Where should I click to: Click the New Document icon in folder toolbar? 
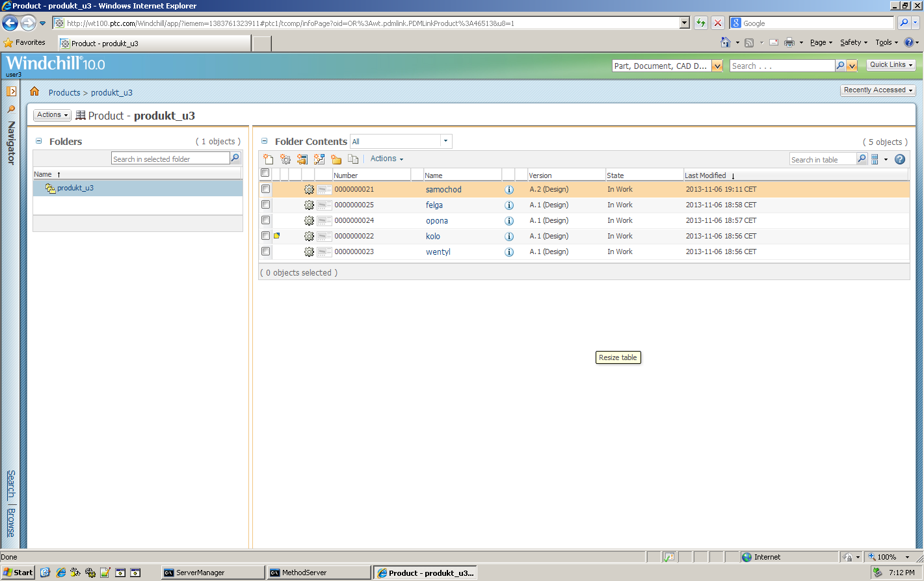268,159
